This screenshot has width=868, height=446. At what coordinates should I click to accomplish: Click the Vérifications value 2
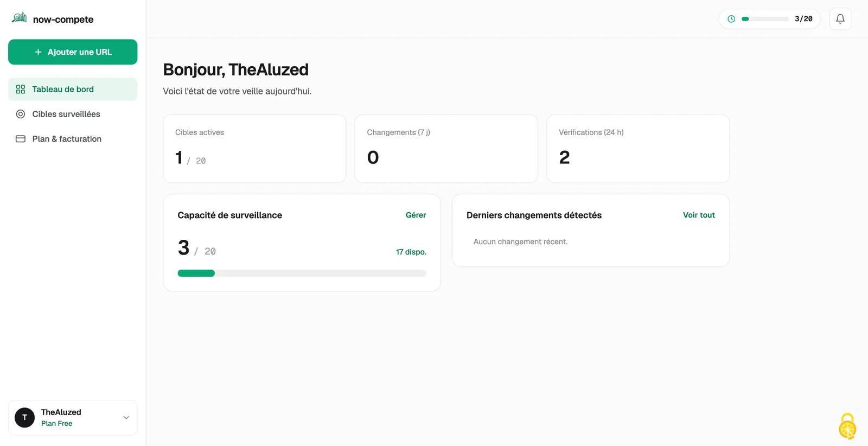[x=564, y=157]
